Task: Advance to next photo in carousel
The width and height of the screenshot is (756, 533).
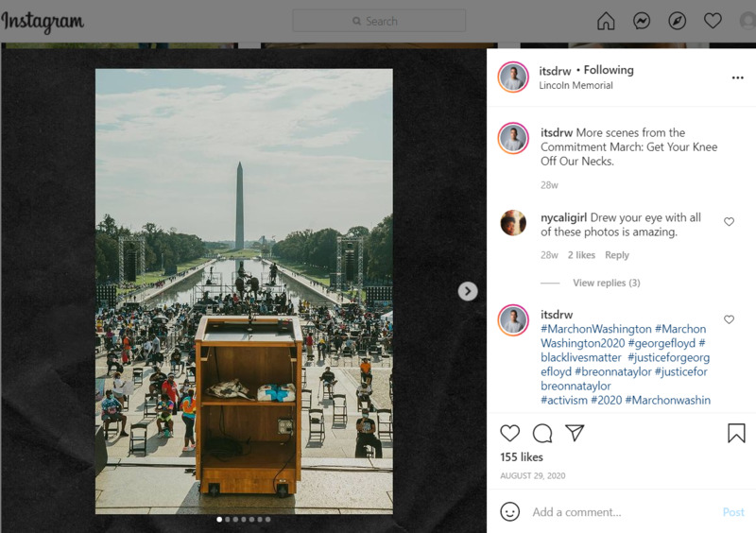Action: point(468,291)
